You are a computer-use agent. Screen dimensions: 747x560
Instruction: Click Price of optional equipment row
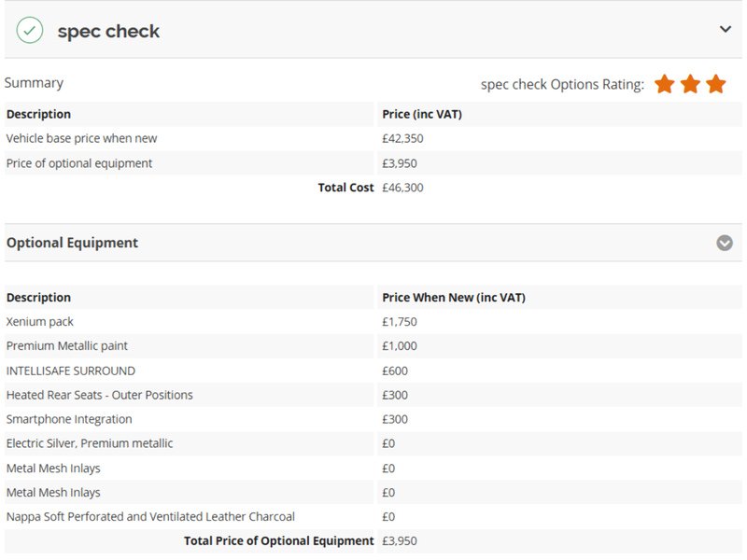(x=373, y=163)
